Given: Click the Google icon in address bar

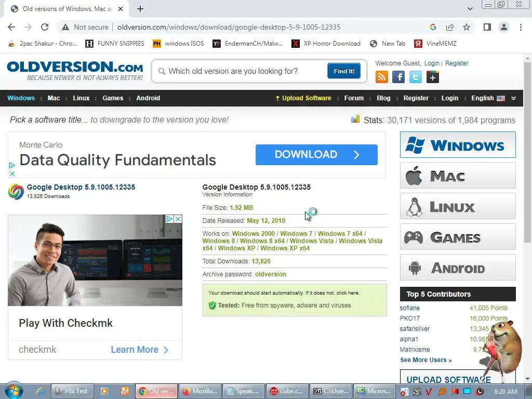Looking at the screenshot, I should (433, 27).
